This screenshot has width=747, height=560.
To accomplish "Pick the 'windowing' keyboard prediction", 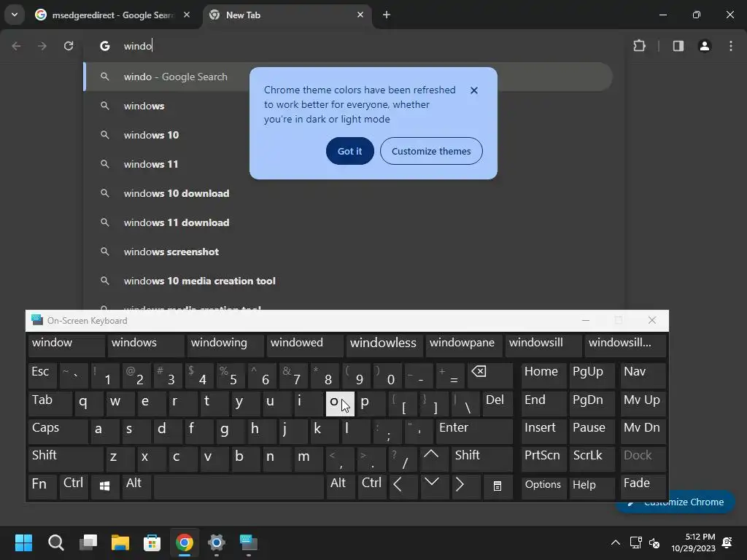I will click(225, 345).
